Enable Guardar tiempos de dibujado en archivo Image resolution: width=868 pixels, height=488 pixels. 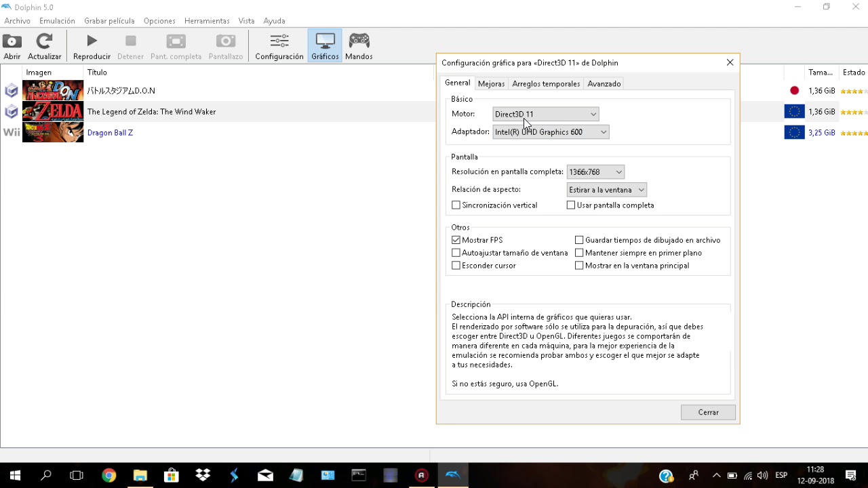click(579, 240)
